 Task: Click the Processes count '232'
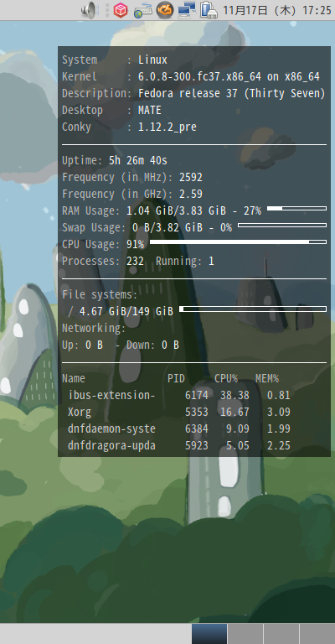click(x=135, y=262)
